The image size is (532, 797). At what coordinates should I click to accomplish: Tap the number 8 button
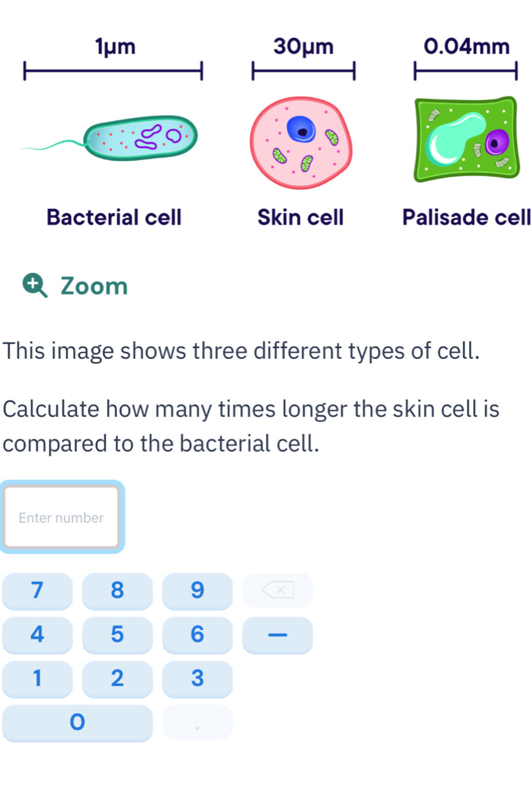[117, 591]
